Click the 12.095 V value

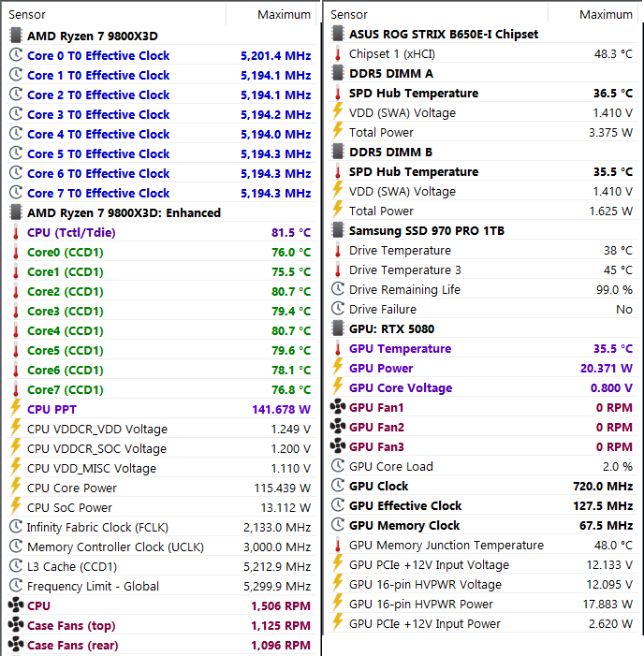[x=609, y=585]
